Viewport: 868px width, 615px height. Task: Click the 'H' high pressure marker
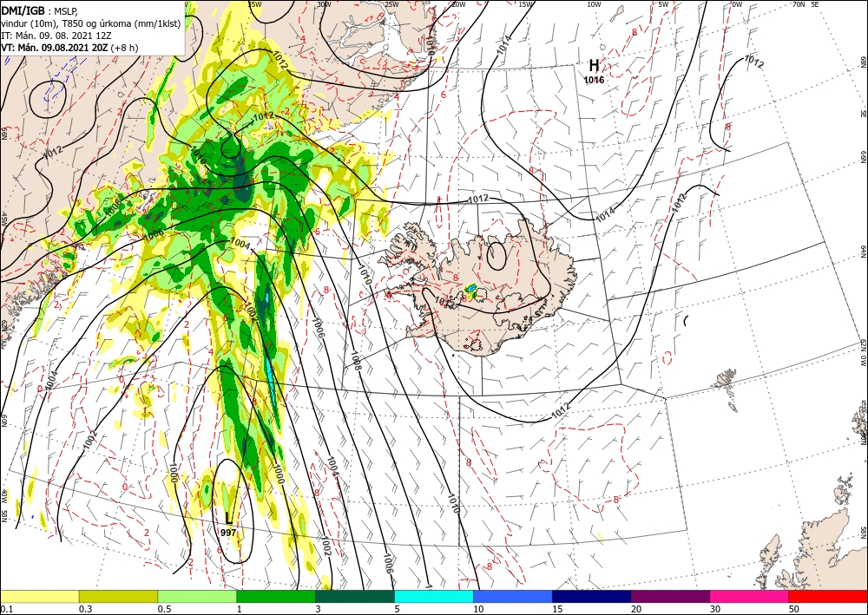pos(594,66)
